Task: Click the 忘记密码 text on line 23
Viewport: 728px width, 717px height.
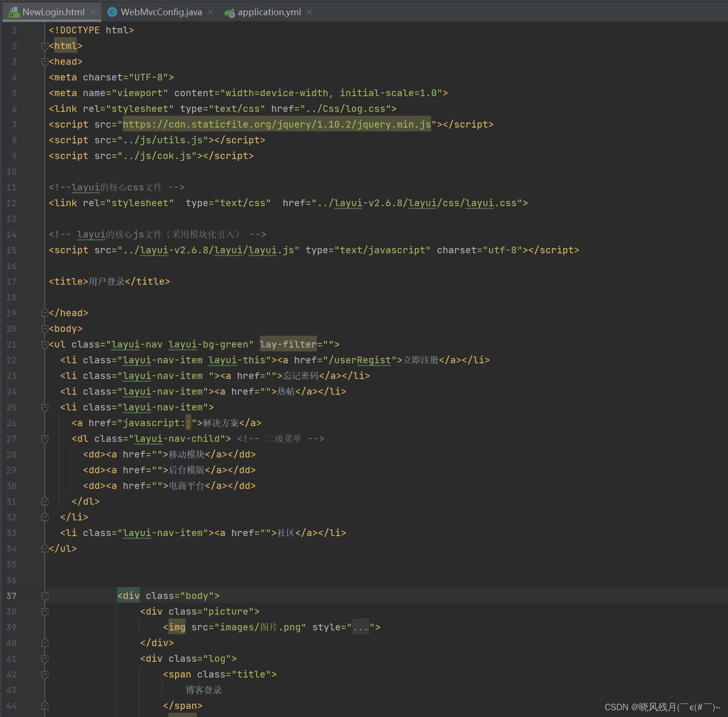Action: click(x=301, y=376)
